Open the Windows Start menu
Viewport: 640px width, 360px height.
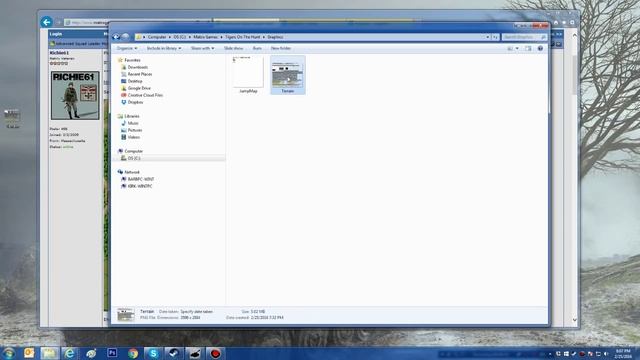coord(9,353)
